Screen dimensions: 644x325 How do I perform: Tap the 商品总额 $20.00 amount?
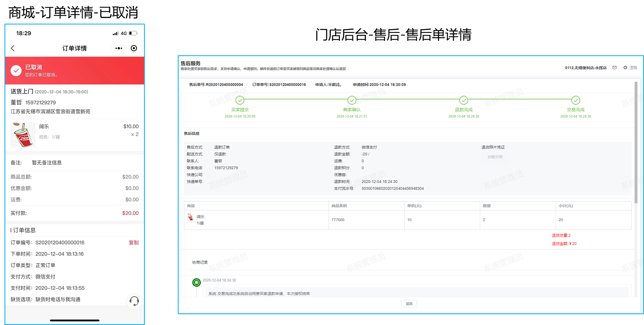pyautogui.click(x=130, y=177)
